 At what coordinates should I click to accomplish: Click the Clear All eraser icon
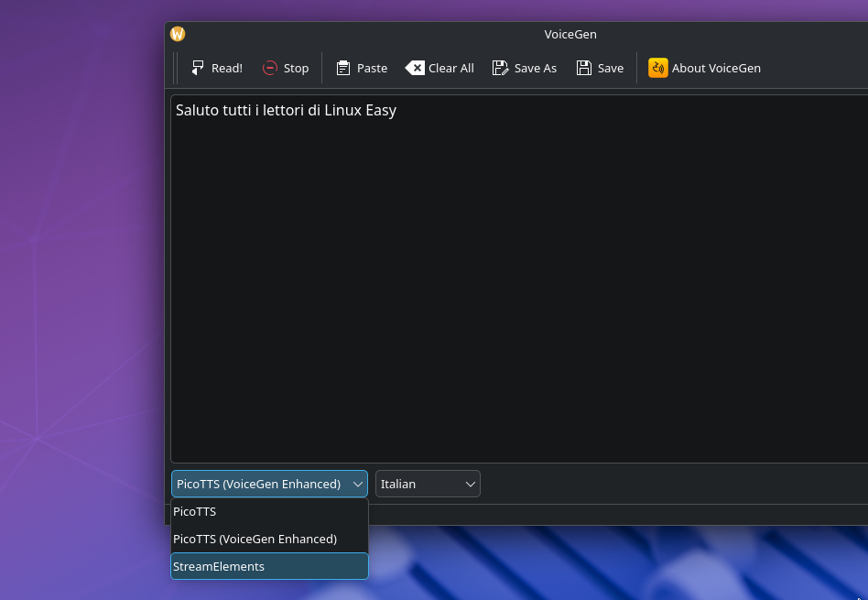click(x=415, y=67)
